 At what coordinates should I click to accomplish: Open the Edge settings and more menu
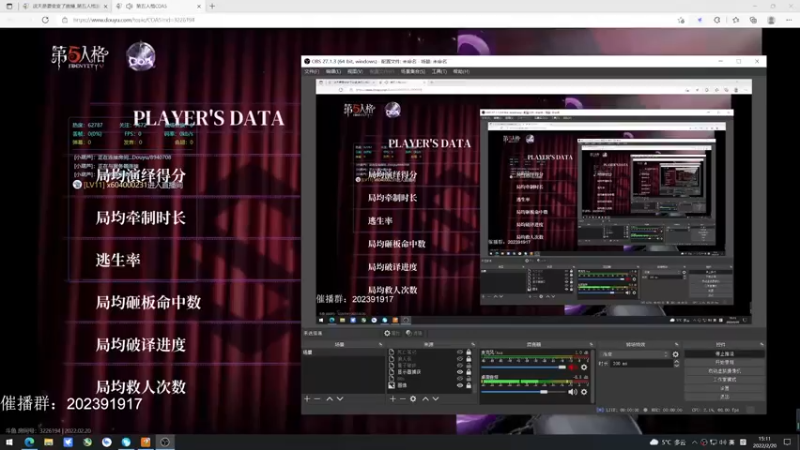pos(789,20)
